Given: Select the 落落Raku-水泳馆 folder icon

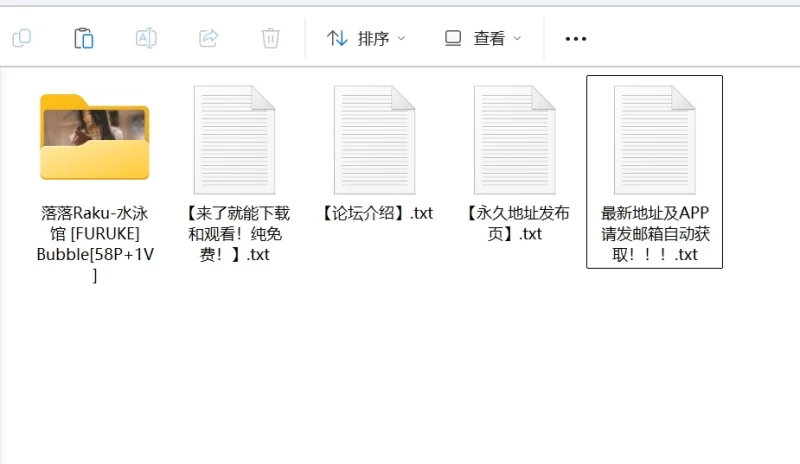Looking at the screenshot, I should coord(95,137).
